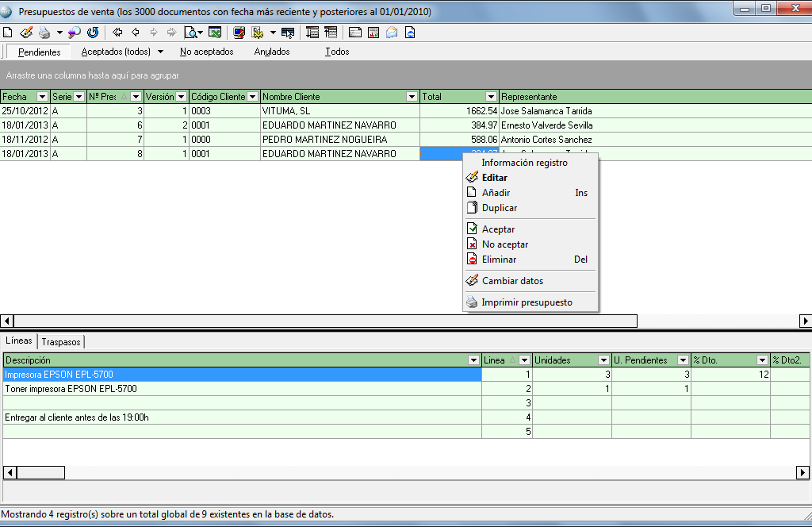The image size is (812, 527).
Task: Click the search magnifier toolbar icon
Action: [x=74, y=33]
